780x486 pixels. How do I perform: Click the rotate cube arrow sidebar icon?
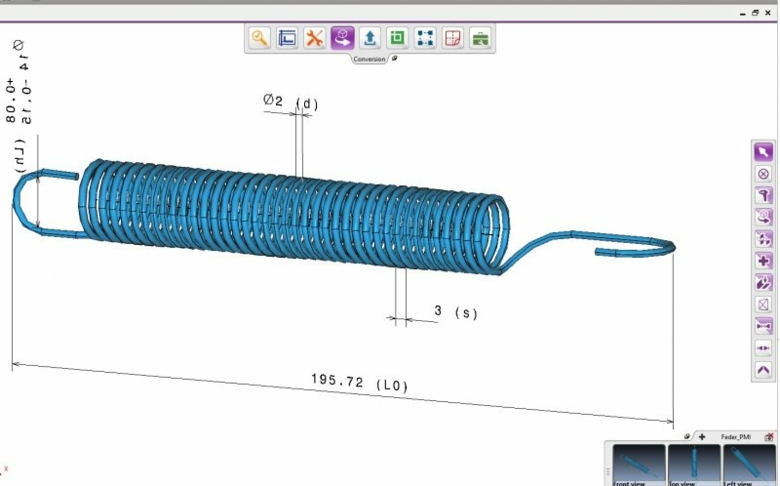[x=764, y=217]
